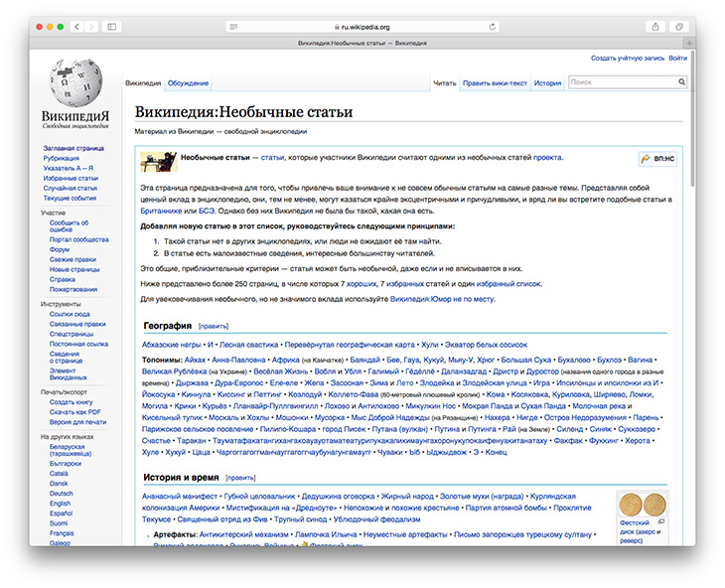The height and width of the screenshot is (588, 725).
Task: Click the ВП:НС shortcut arrow icon
Action: click(x=647, y=158)
